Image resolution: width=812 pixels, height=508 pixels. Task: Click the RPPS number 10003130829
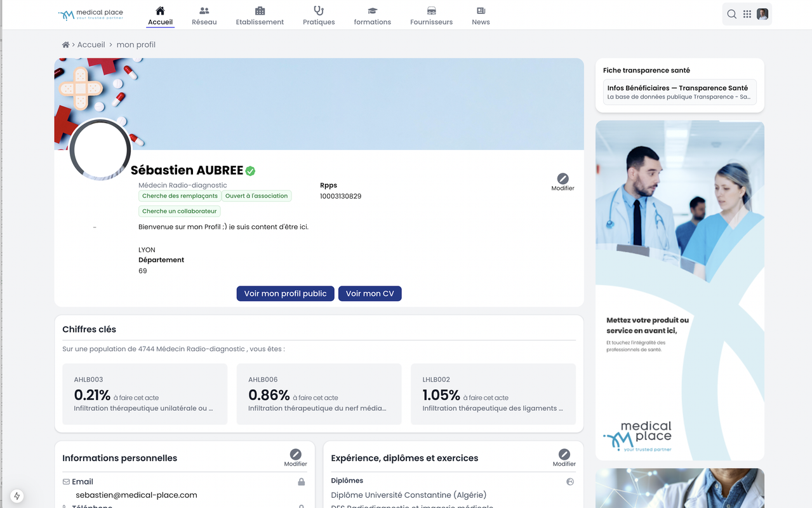click(x=340, y=196)
